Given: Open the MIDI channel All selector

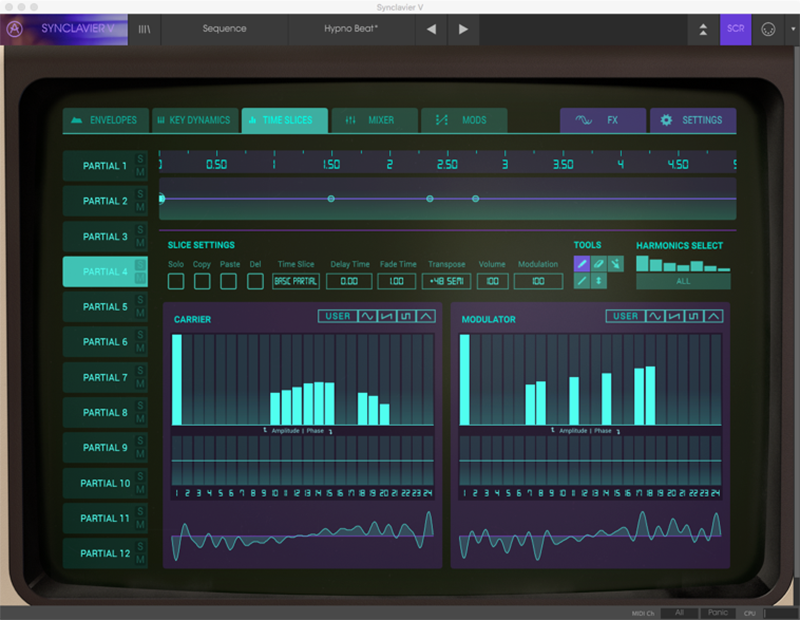Looking at the screenshot, I should tap(679, 613).
